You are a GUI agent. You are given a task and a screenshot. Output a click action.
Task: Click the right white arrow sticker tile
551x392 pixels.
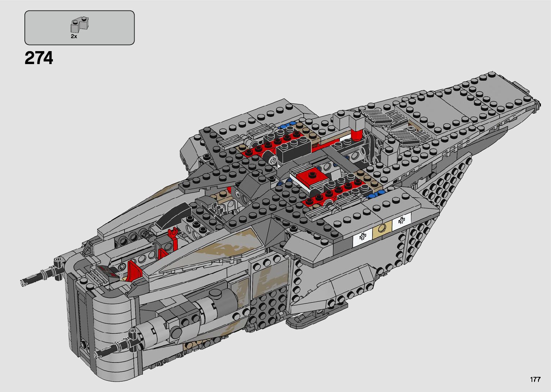[x=402, y=221]
